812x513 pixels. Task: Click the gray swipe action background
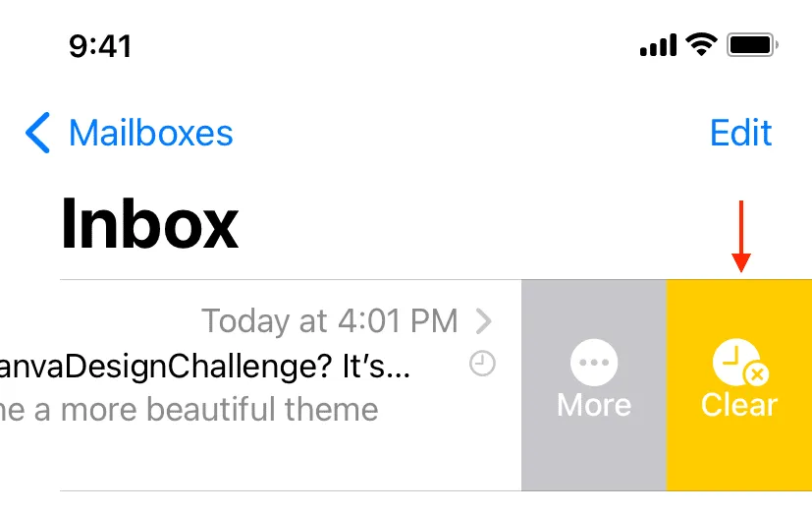(594, 385)
